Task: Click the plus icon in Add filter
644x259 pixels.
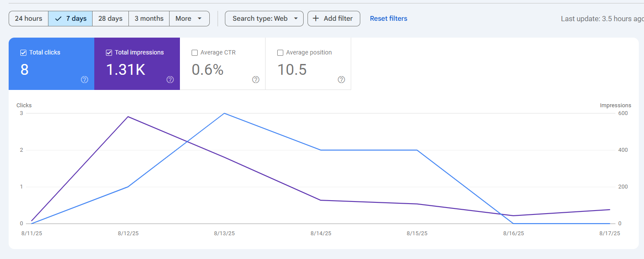Action: [x=316, y=19]
